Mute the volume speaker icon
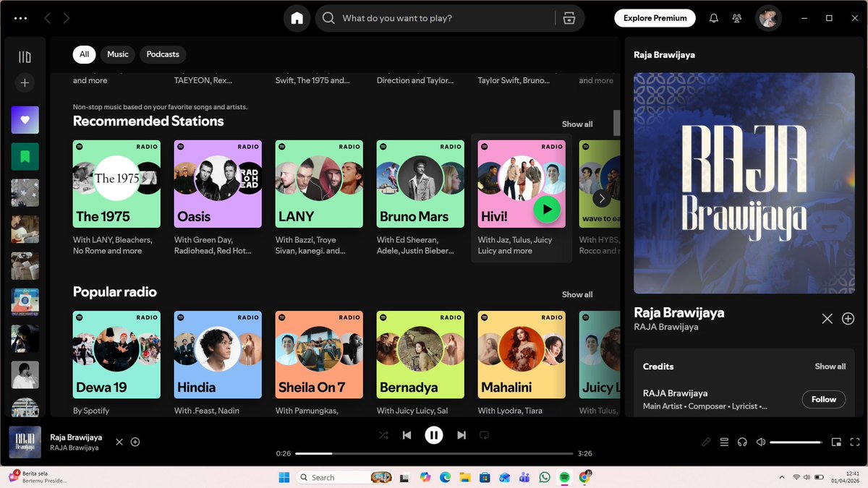 tap(761, 442)
